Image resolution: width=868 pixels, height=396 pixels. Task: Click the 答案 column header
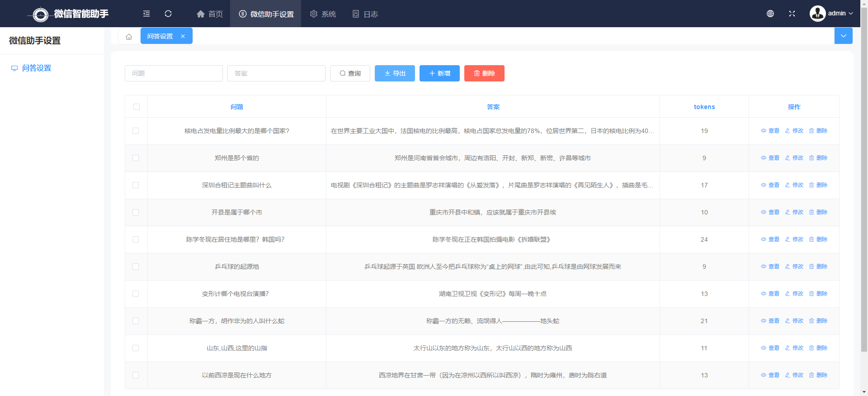(493, 107)
